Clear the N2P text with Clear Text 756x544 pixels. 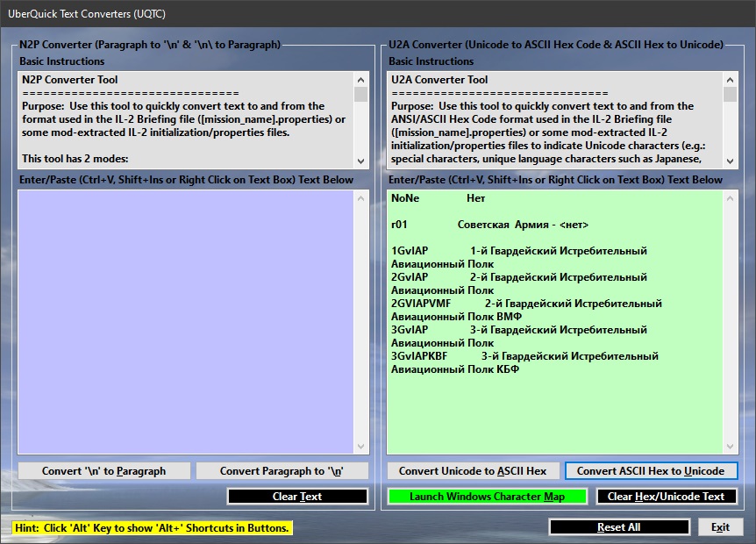point(297,497)
